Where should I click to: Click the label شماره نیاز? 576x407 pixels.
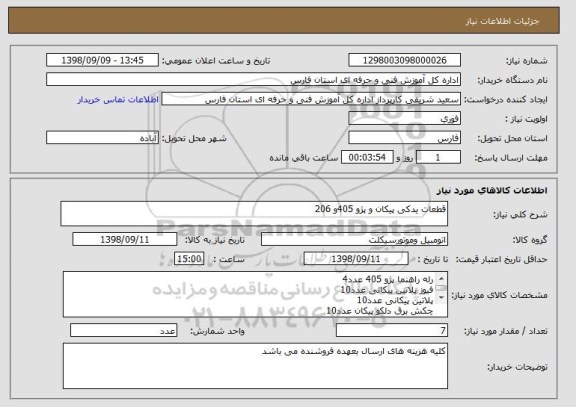coord(527,61)
